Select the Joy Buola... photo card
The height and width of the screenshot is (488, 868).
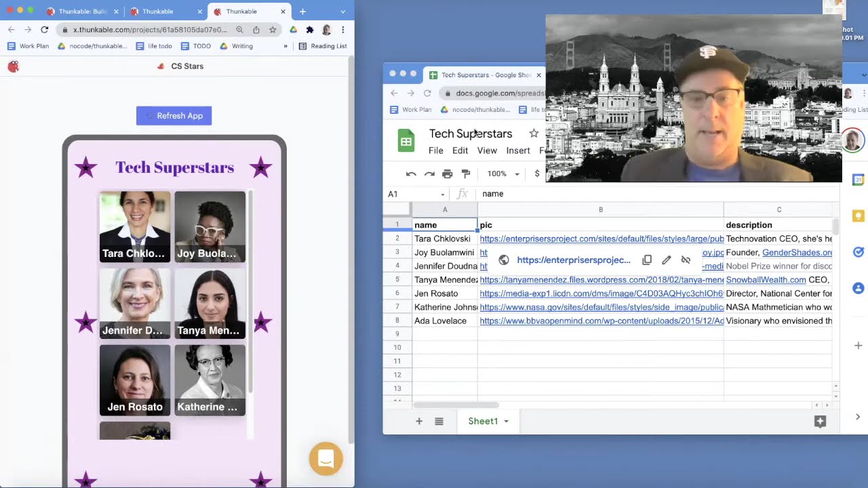tap(210, 227)
